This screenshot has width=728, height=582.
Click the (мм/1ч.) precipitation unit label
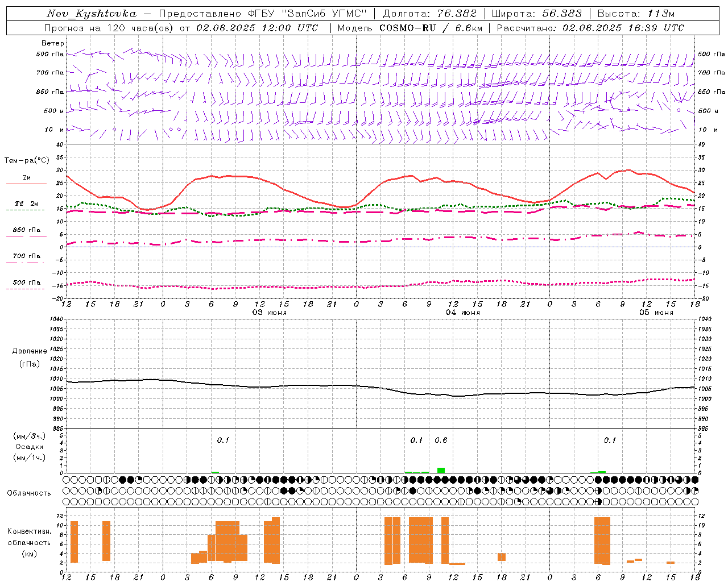pyautogui.click(x=30, y=458)
